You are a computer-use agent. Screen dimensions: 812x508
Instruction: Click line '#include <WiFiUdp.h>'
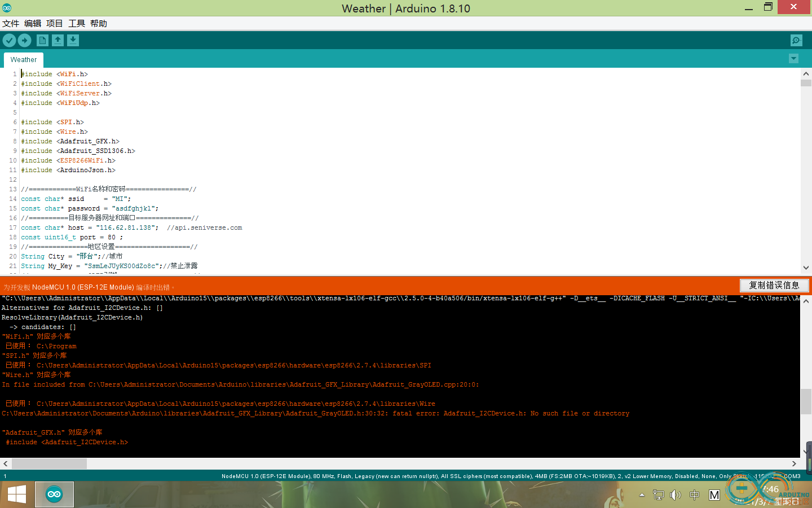click(x=60, y=103)
